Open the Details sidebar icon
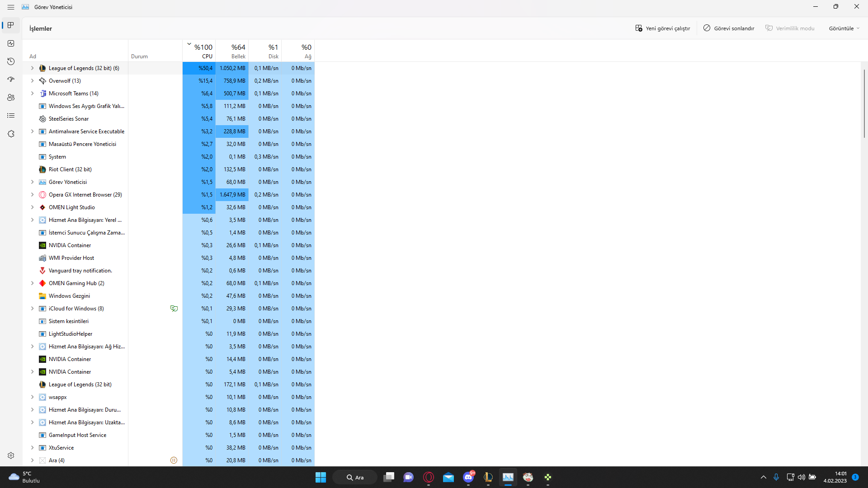 click(x=11, y=116)
